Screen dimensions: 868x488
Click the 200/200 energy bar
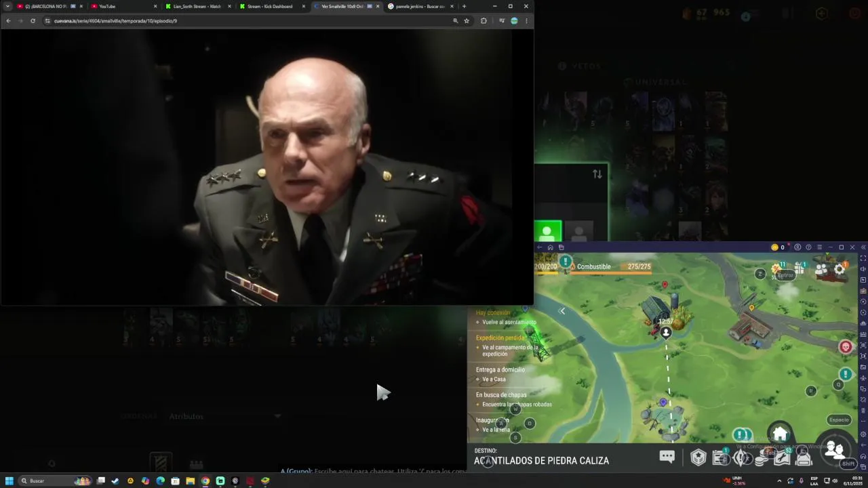[x=546, y=267]
